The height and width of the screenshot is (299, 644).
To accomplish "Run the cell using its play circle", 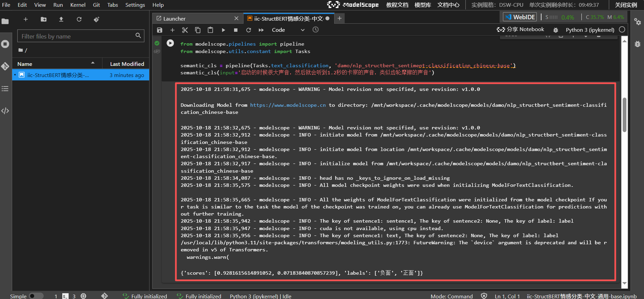I will (170, 43).
